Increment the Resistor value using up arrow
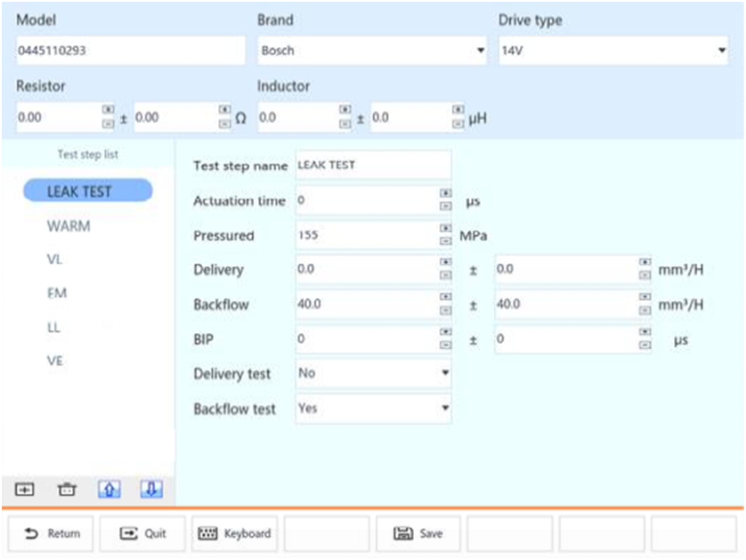The width and height of the screenshot is (746, 560). [x=109, y=110]
